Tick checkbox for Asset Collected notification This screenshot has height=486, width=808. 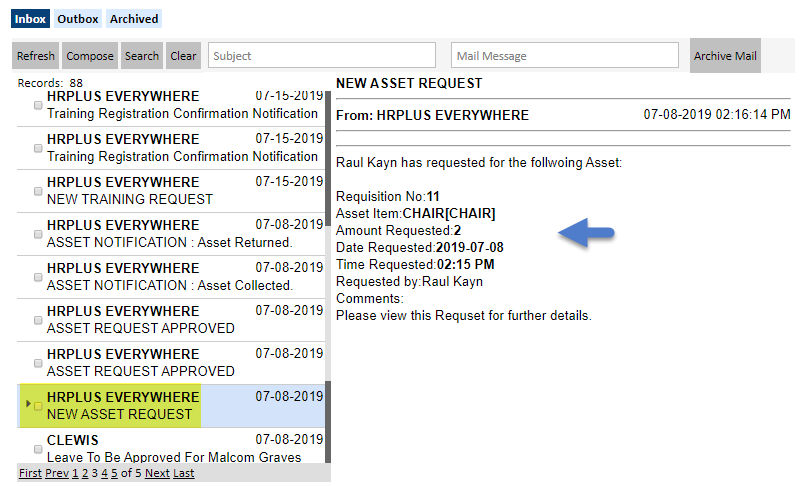point(38,277)
